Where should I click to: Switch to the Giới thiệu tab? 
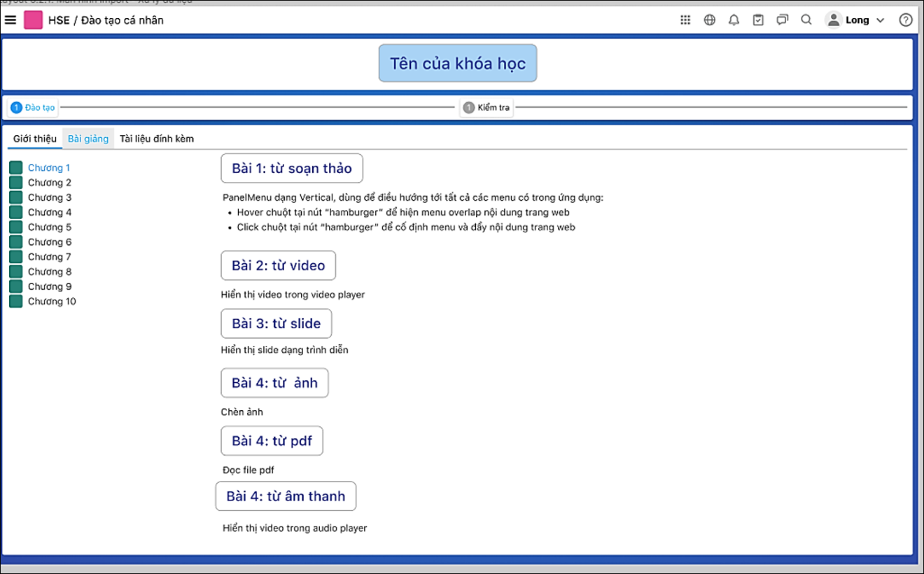pos(35,139)
